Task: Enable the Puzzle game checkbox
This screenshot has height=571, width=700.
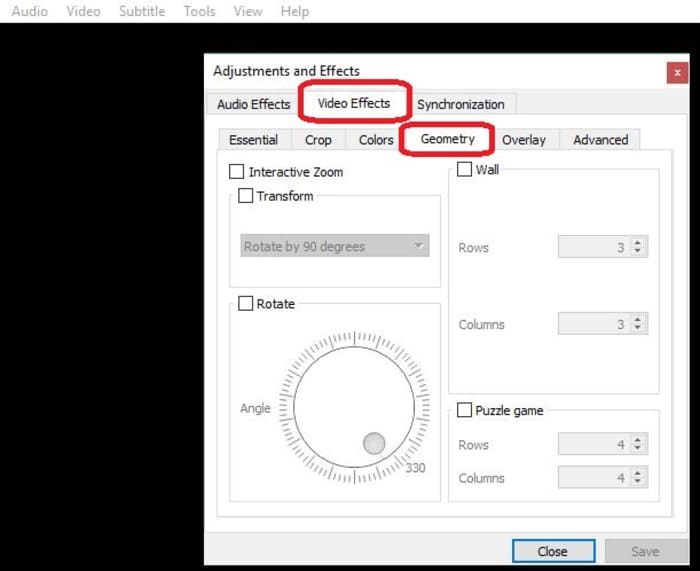Action: [465, 410]
